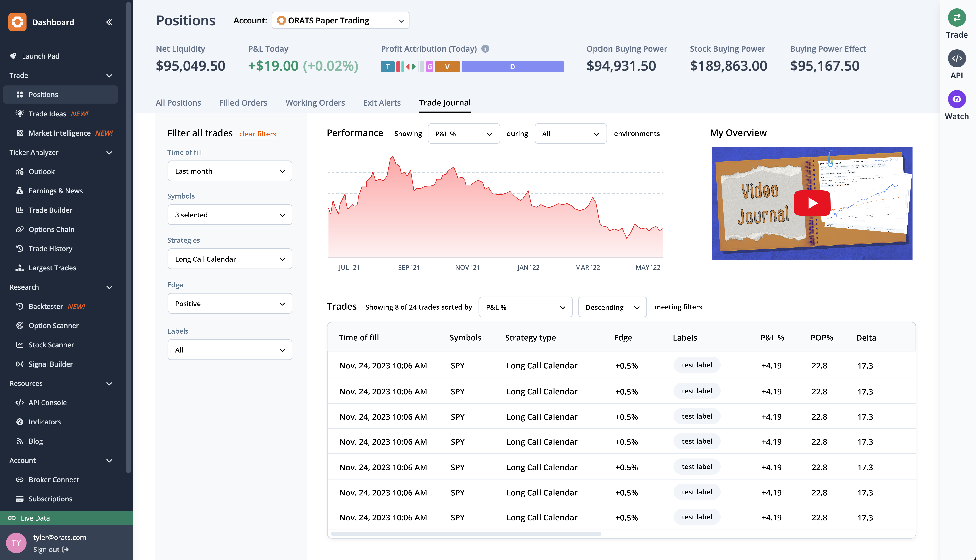
Task: Click the ORATS logo icon
Action: tap(17, 22)
